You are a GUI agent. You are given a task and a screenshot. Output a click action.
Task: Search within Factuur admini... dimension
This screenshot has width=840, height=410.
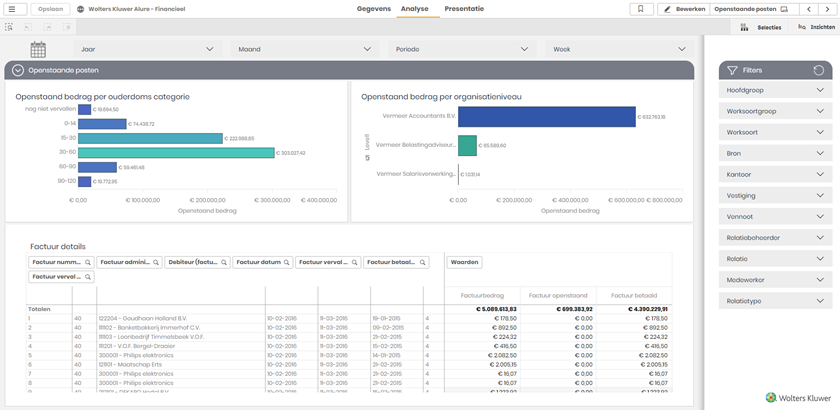pyautogui.click(x=155, y=262)
